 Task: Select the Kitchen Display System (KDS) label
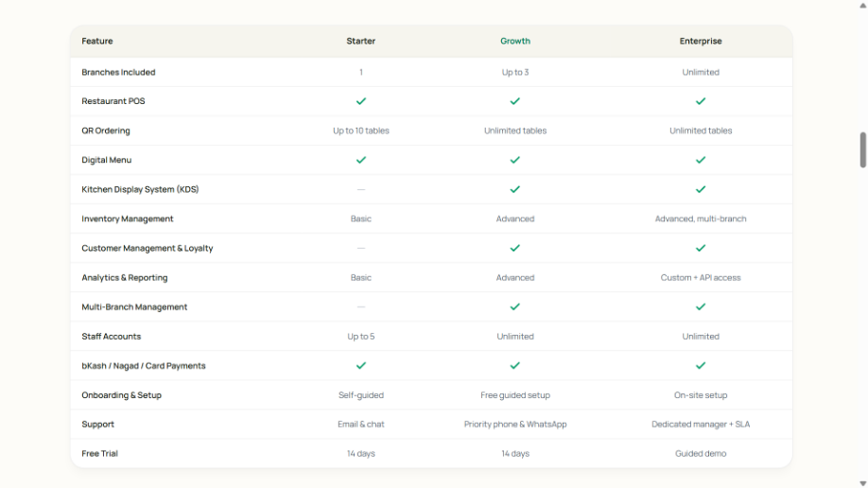click(x=140, y=189)
